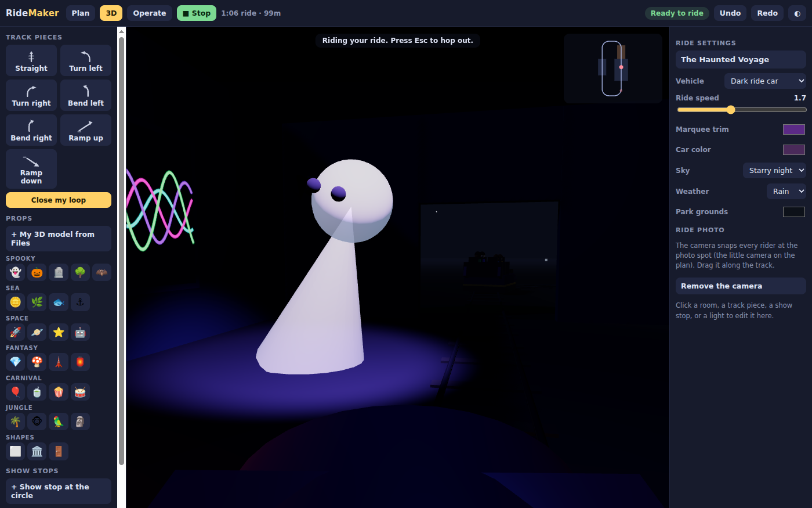Edit the ride name The Haunted Voyage
The image size is (812, 508).
tap(741, 59)
